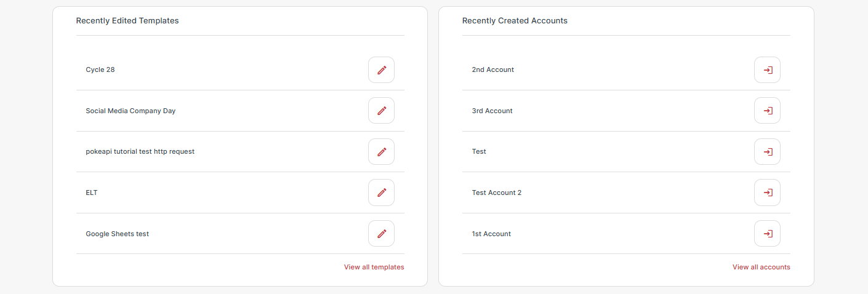Log into the 2nd Account
The image size is (868, 294).
click(x=767, y=70)
